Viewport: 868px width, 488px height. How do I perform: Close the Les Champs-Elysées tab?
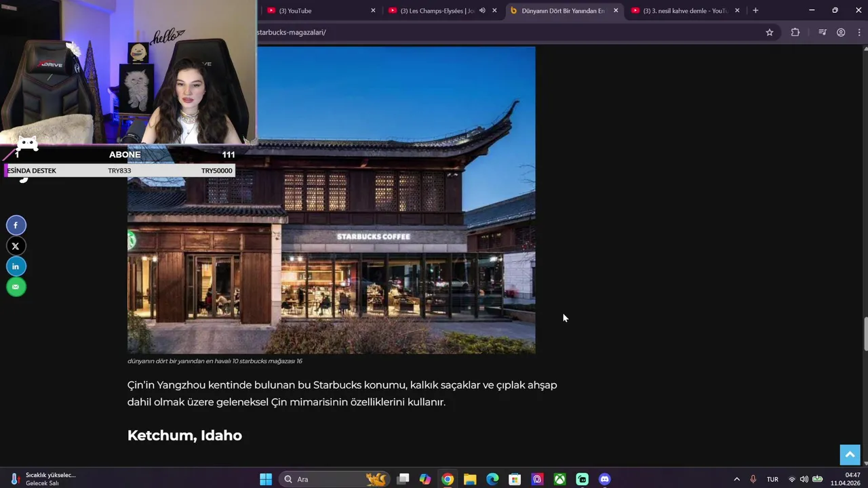point(494,11)
